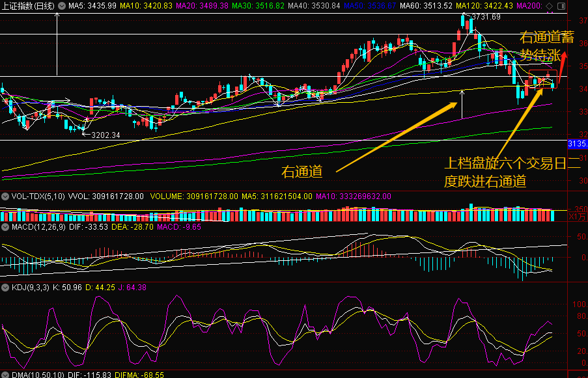Screen dimensions: 588x378
Task: Open the MACD(12,26,9) indicator dropdown
Action: [5, 227]
